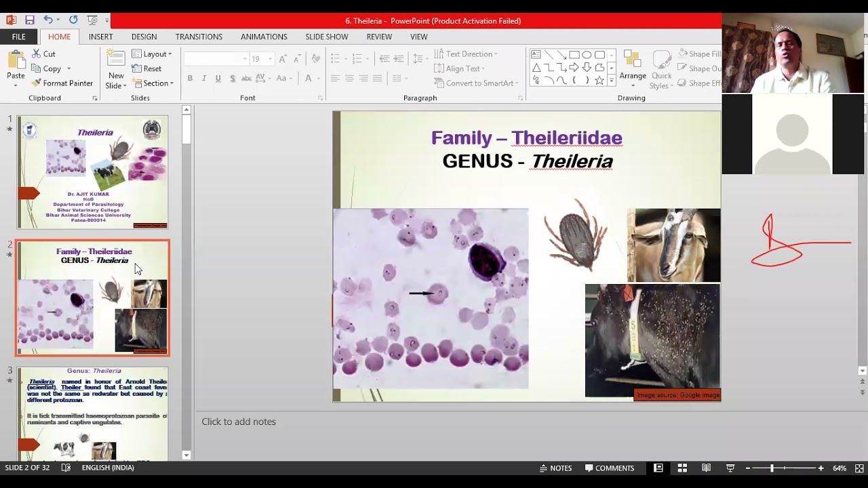Customize Quick Access Toolbar dropdown arrow
The height and width of the screenshot is (488, 868).
click(x=106, y=20)
